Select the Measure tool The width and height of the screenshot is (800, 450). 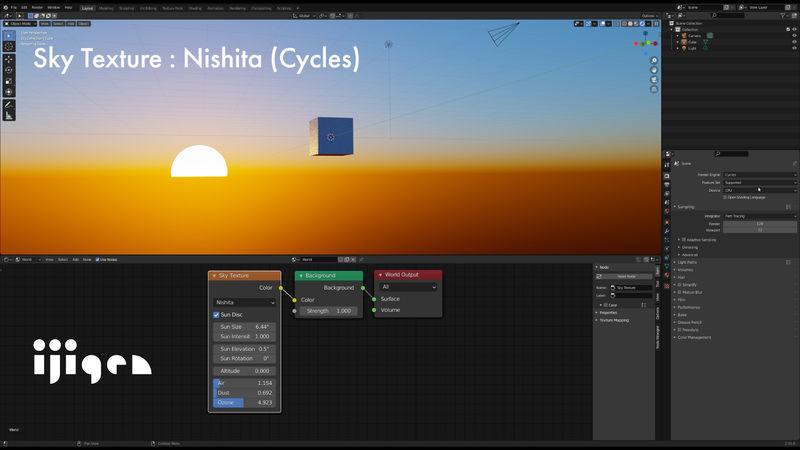pyautogui.click(x=9, y=116)
